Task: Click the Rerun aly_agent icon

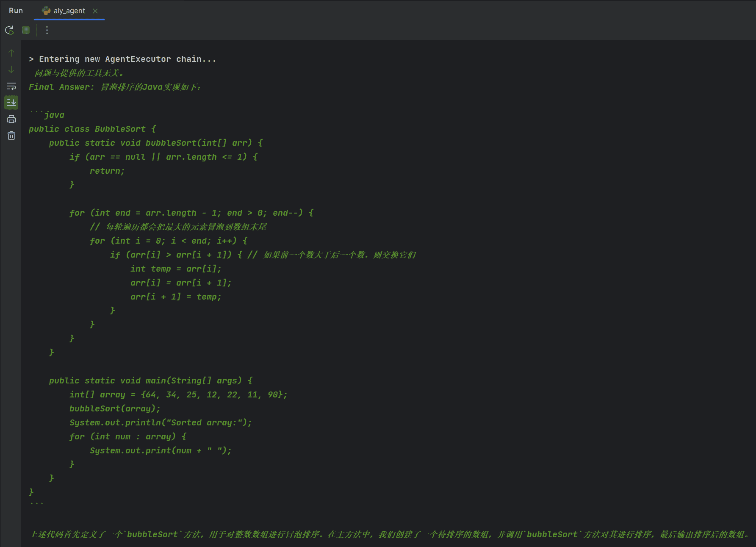Action: (x=9, y=30)
